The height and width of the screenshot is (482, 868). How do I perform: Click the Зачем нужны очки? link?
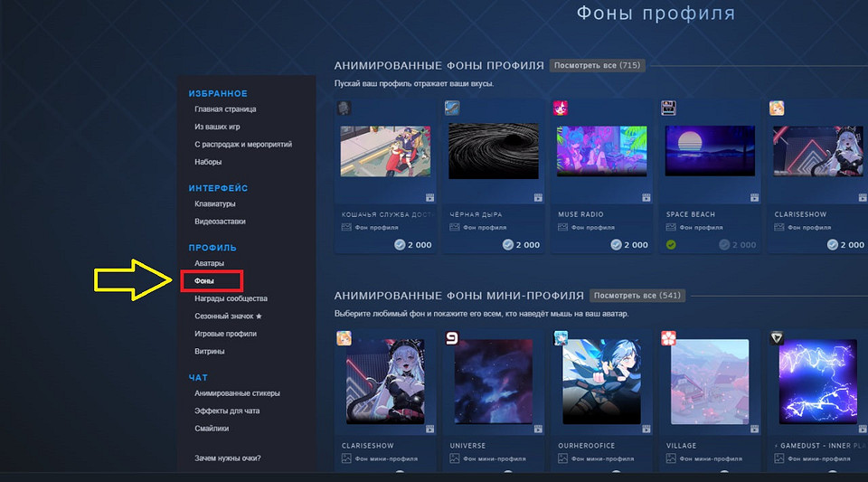[x=228, y=458]
